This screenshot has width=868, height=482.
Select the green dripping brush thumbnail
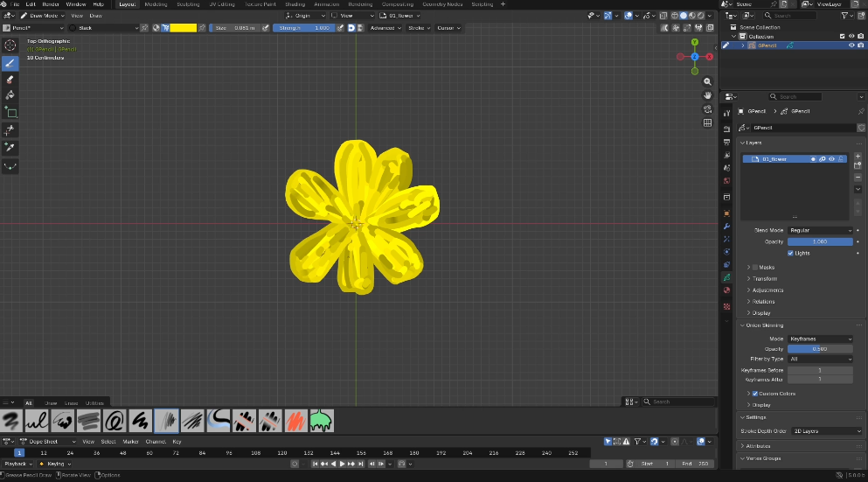point(321,421)
